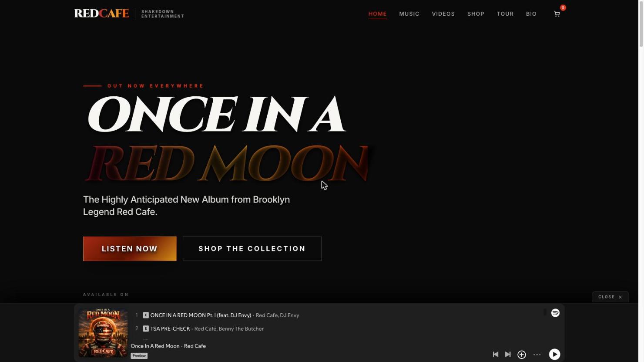Open the SHOP nav item
Screen dimensions: 644x362
pos(476,14)
